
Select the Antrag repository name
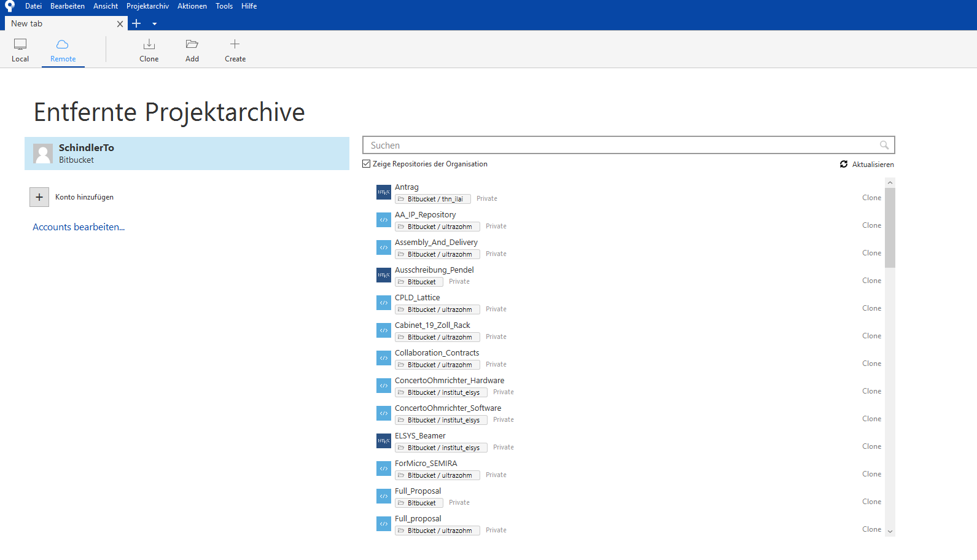click(407, 187)
